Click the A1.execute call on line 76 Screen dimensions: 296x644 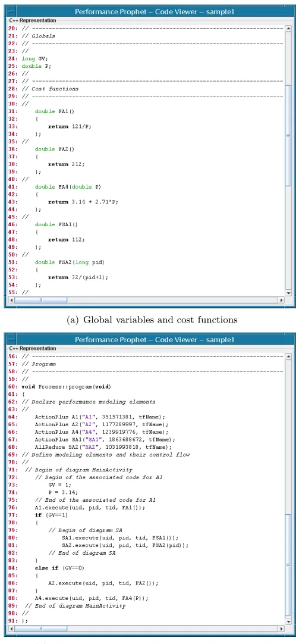coord(90,507)
